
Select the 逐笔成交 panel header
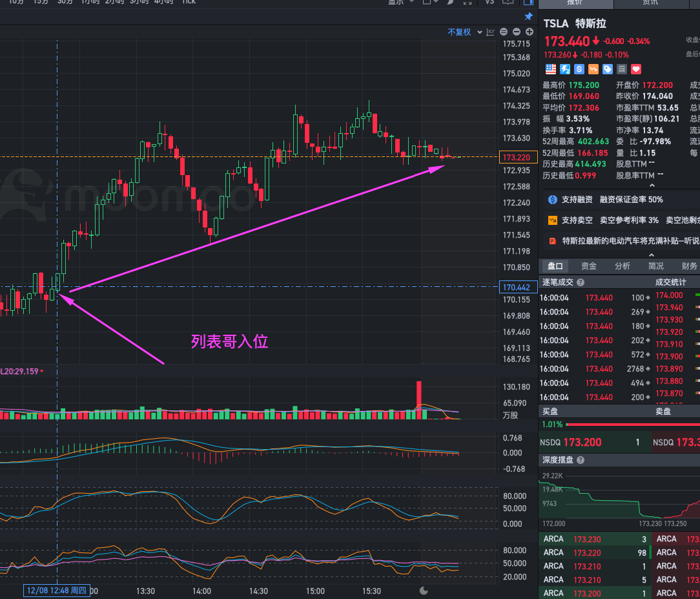point(559,282)
